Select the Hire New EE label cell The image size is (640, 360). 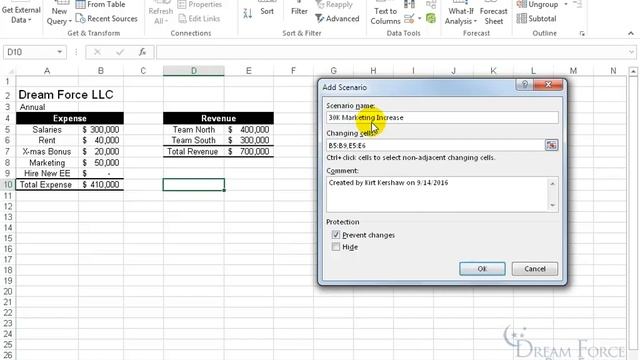(x=47, y=173)
